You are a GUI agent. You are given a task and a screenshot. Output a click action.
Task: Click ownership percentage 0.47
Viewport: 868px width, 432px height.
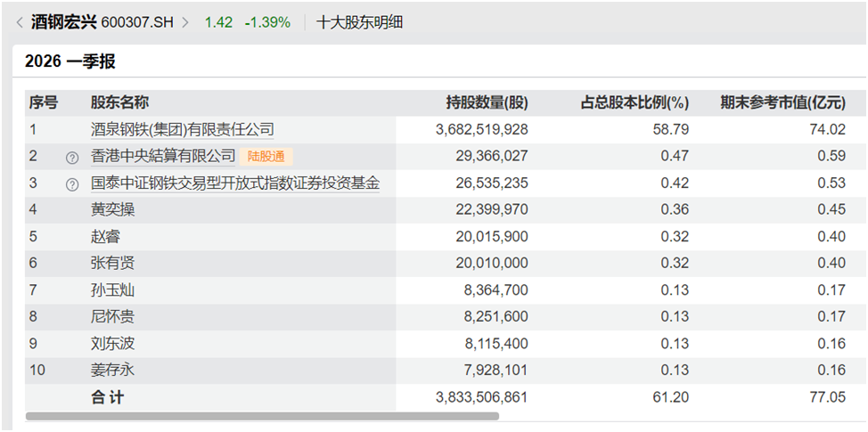click(x=676, y=157)
